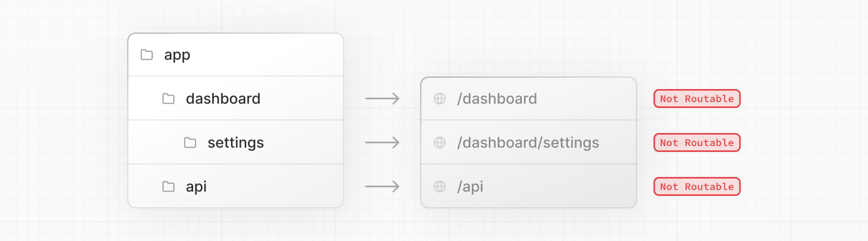Open the /dashboard route path
The width and height of the screenshot is (868, 241).
point(497,99)
